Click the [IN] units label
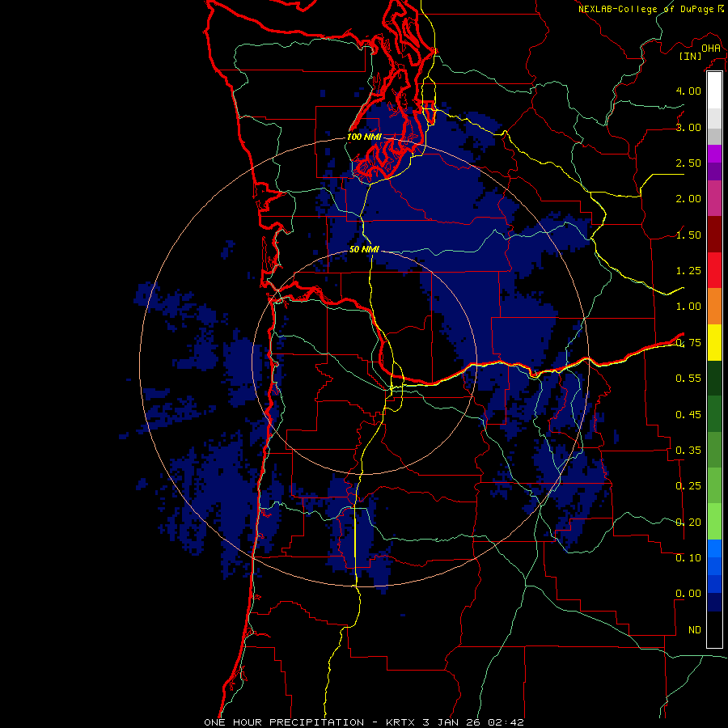728x728 pixels. click(690, 56)
